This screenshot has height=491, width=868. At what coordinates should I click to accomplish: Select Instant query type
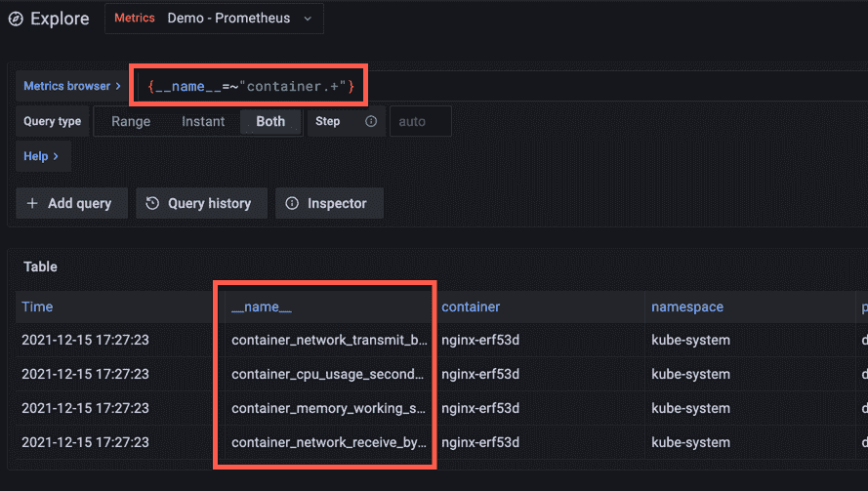pyautogui.click(x=203, y=121)
